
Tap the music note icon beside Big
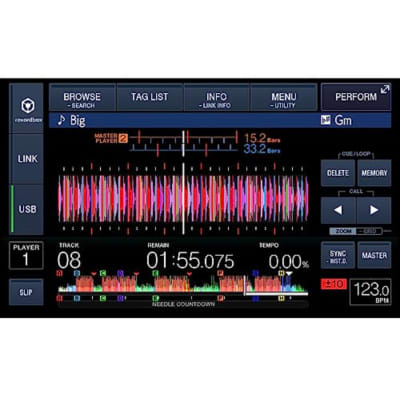[x=61, y=120]
